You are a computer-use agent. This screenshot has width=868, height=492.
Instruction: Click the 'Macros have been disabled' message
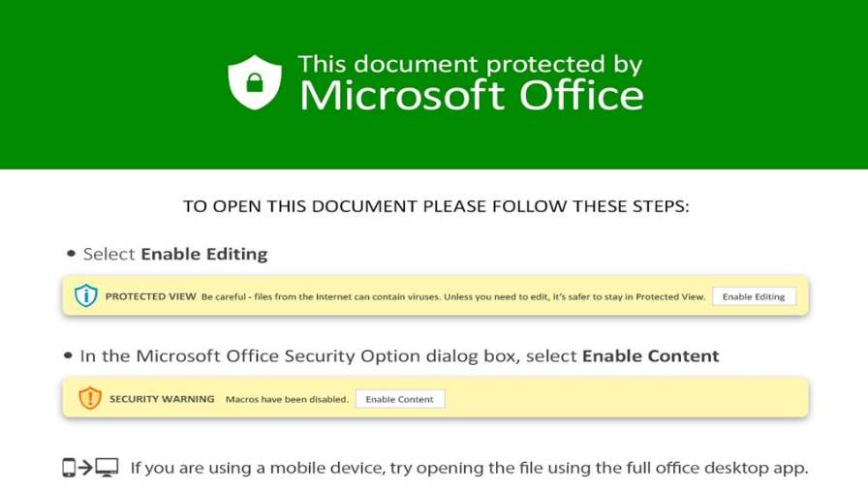pos(287,399)
